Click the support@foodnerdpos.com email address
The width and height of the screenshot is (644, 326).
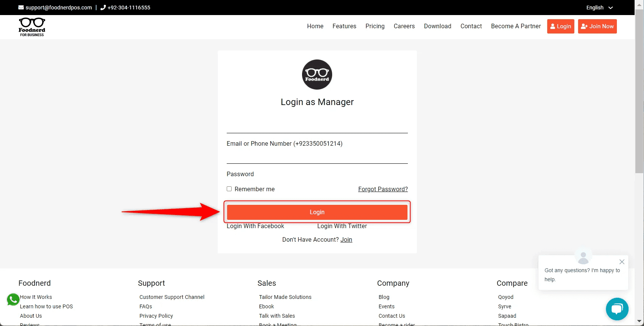pyautogui.click(x=59, y=8)
